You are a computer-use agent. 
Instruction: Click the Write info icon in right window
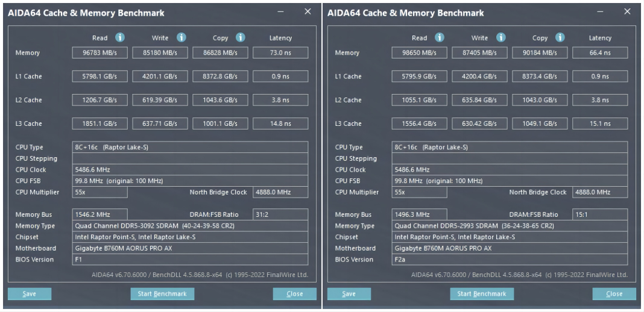501,38
